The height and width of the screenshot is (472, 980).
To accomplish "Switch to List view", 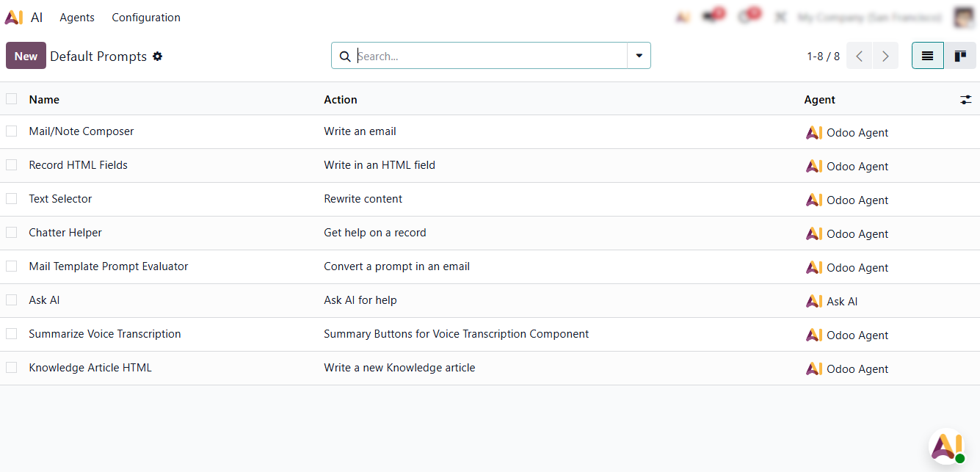I will pyautogui.click(x=927, y=56).
